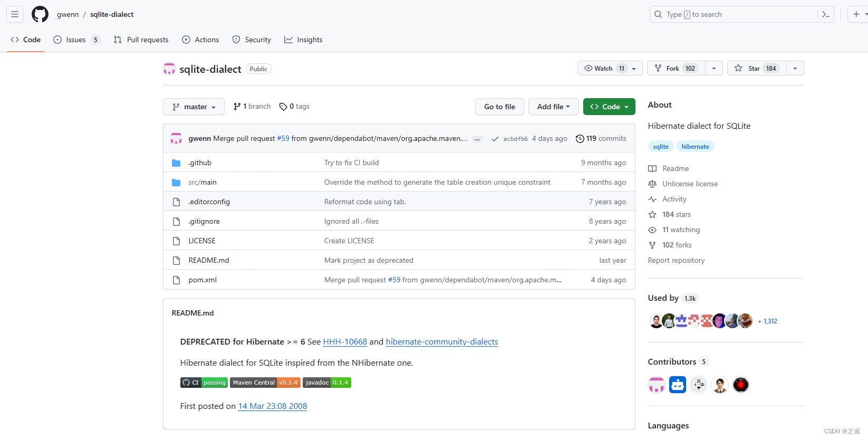Click the sqlite-dialect repository avatar icon

click(x=169, y=69)
